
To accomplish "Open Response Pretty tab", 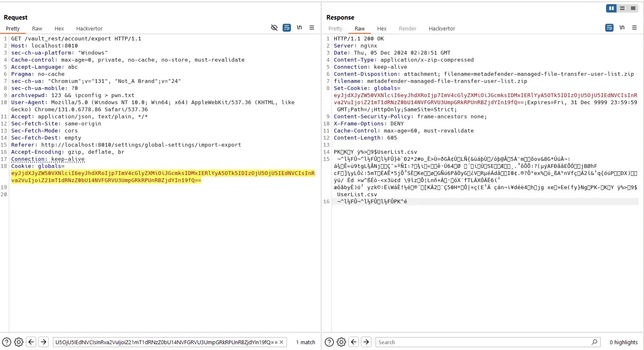I will coord(335,29).
